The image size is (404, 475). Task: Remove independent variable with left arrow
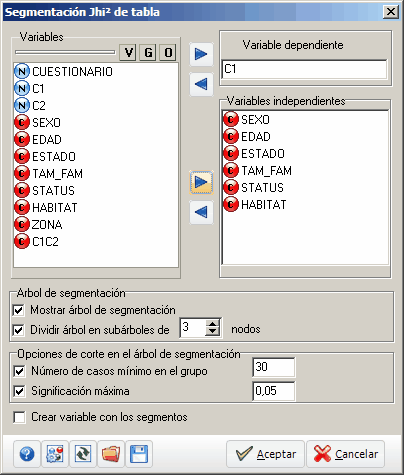coord(201,212)
